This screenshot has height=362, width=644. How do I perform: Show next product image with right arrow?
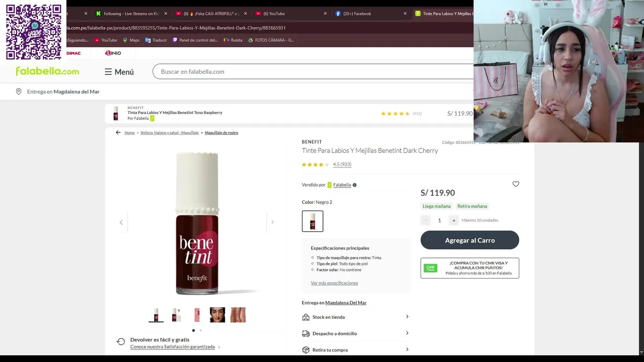coord(272,222)
